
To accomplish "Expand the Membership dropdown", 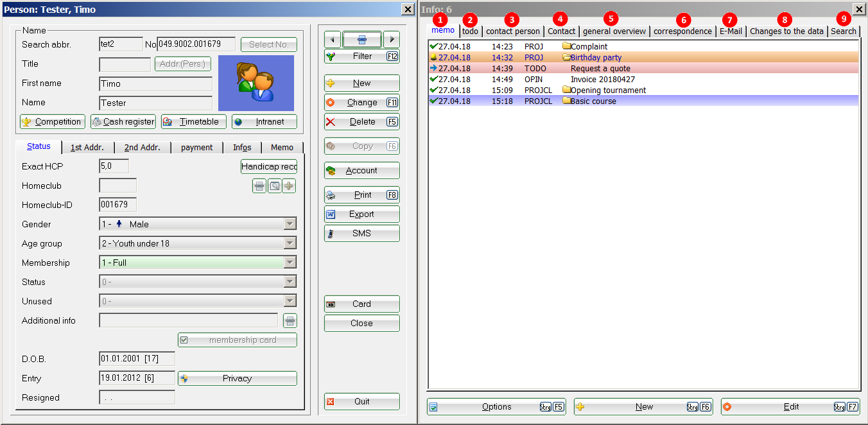I will coord(290,263).
